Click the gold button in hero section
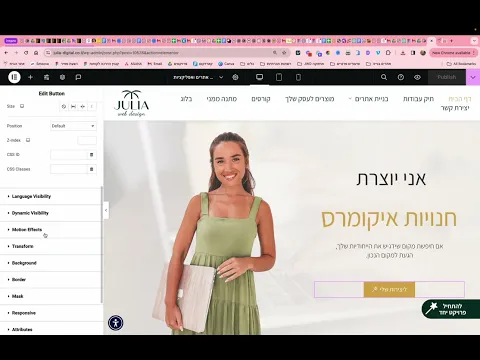 point(389,289)
